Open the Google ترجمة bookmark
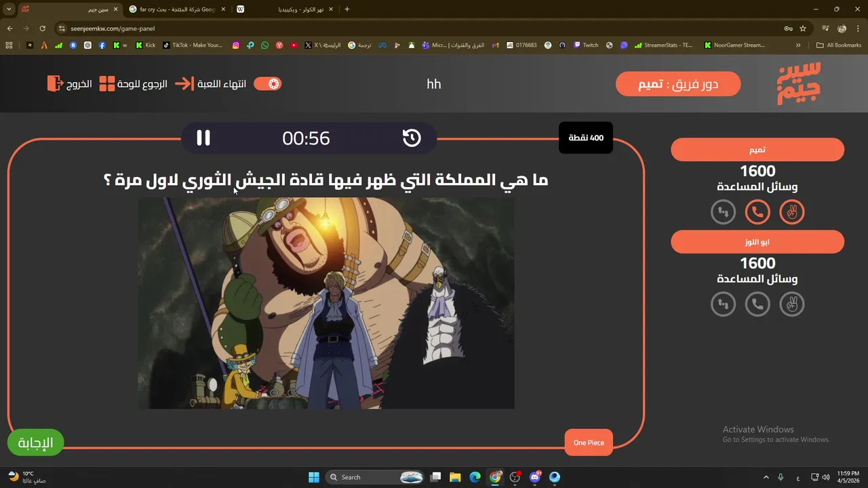Screen dimensions: 868x488 [x=359, y=45]
